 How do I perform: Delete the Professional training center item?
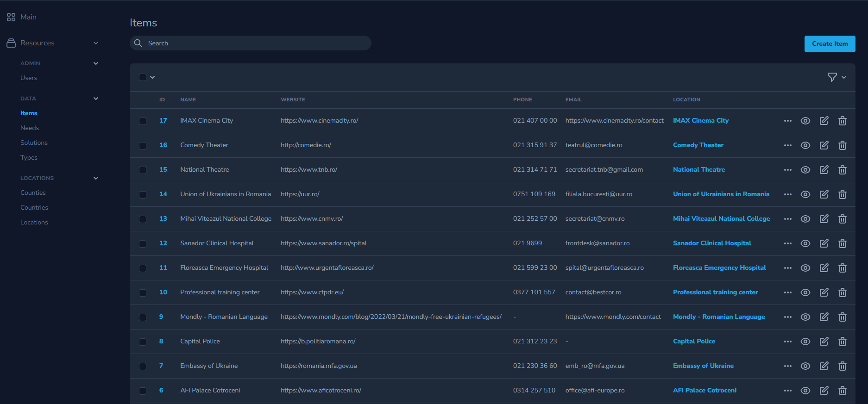[x=843, y=292]
